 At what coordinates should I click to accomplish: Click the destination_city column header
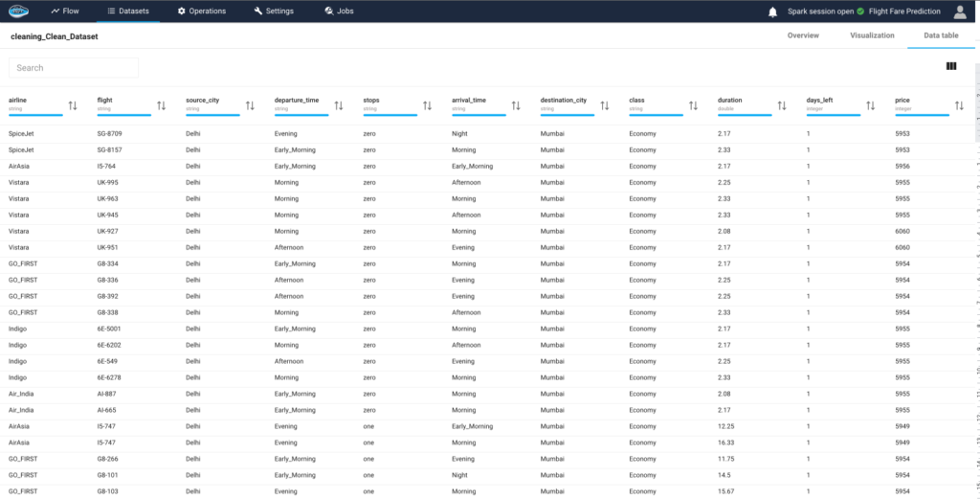(x=564, y=101)
